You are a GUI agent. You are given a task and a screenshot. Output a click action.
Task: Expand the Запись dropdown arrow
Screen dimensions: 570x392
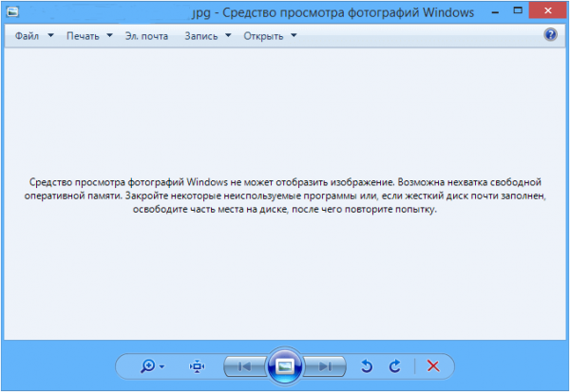click(x=228, y=36)
